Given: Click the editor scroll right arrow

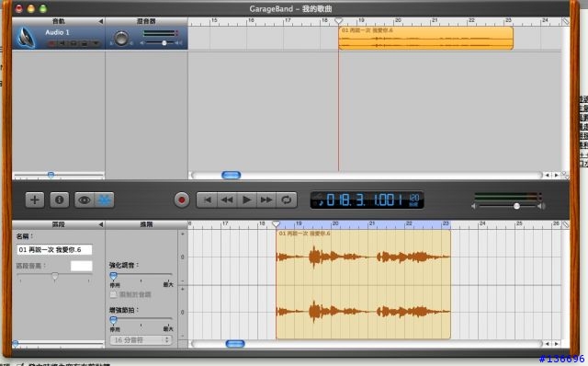Looking at the screenshot, I should (x=557, y=344).
